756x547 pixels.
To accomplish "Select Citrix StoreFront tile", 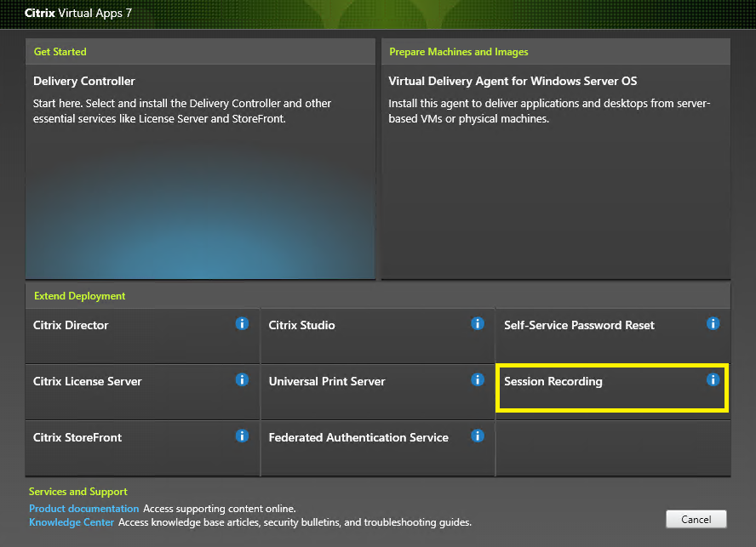I will tap(142, 448).
